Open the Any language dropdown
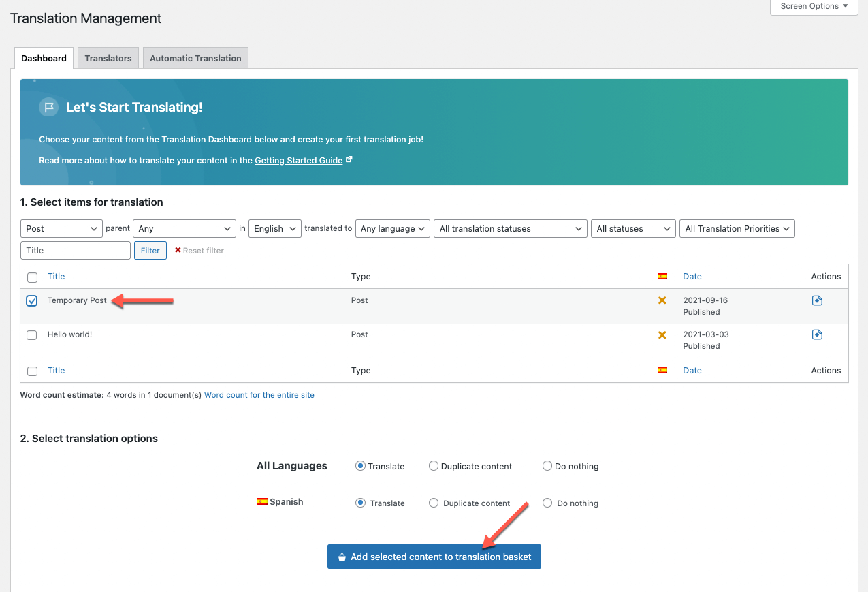 392,228
